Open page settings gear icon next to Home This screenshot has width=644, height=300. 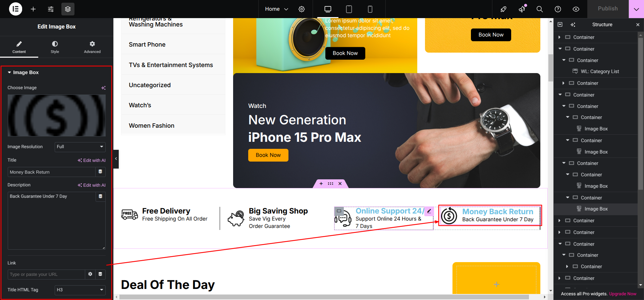point(302,9)
